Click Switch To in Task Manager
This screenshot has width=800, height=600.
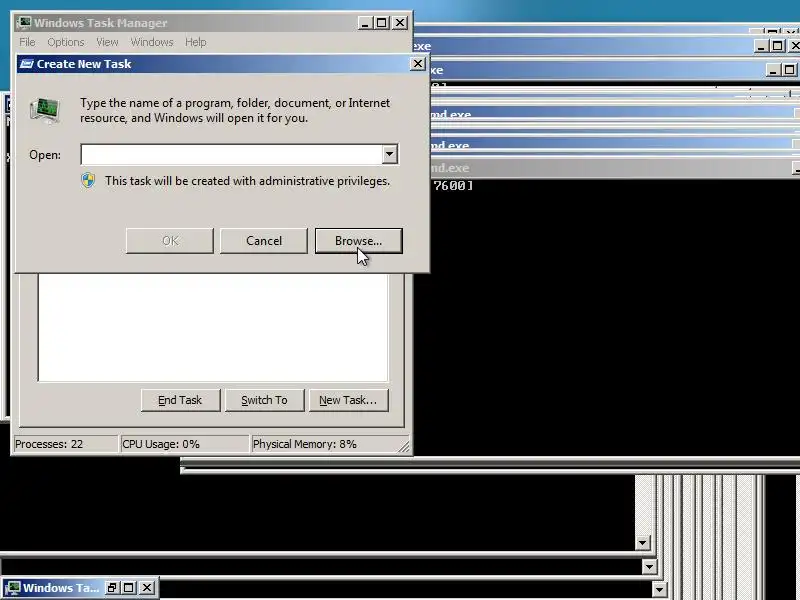click(264, 400)
